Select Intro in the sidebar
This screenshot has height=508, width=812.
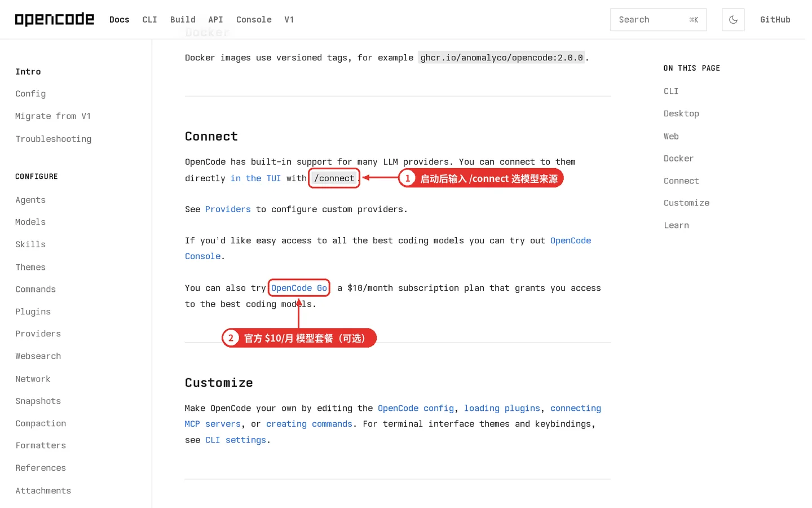pos(28,72)
